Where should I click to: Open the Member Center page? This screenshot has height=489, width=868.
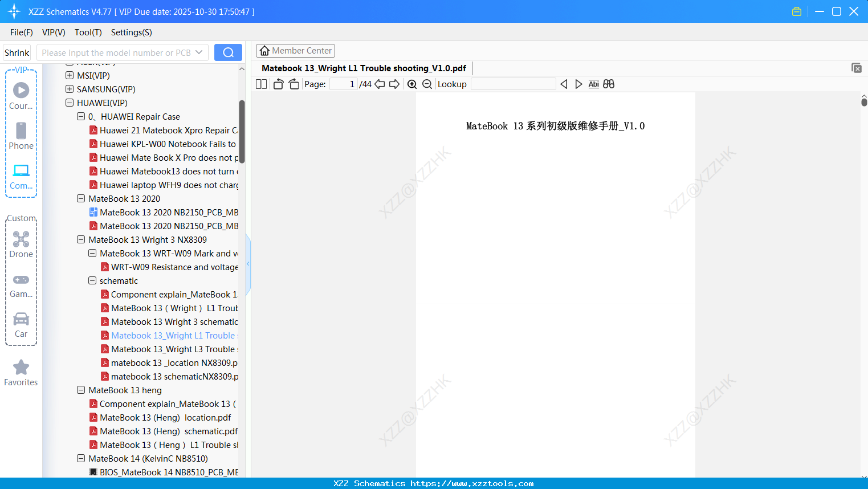click(295, 51)
